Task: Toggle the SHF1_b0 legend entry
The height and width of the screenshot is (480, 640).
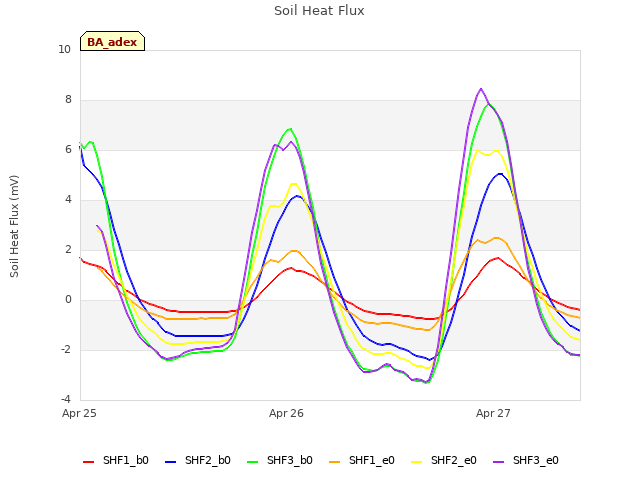Action: pyautogui.click(x=116, y=460)
